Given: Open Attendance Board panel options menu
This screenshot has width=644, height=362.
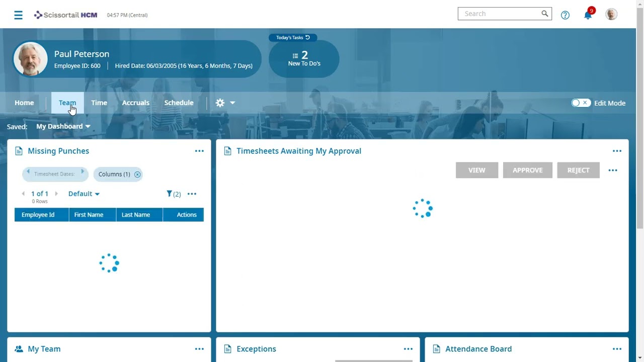Looking at the screenshot, I should (617, 349).
